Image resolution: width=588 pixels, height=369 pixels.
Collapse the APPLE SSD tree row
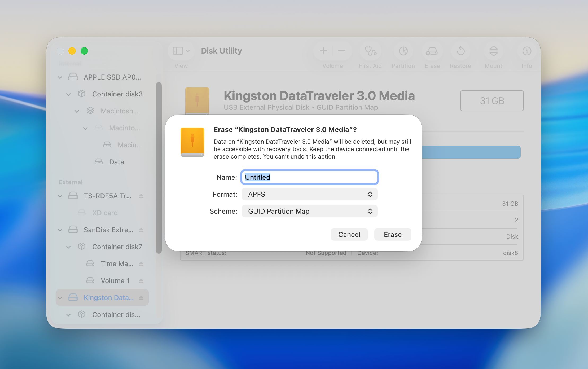60,77
